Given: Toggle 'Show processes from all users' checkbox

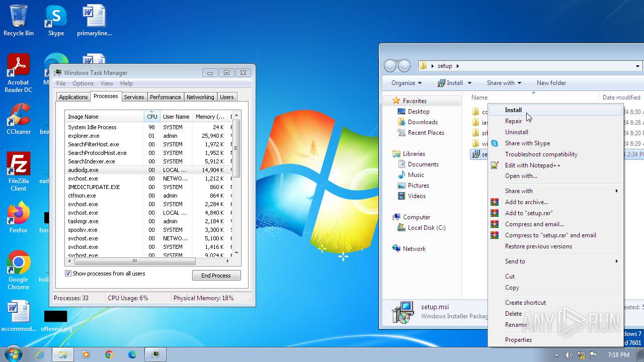Looking at the screenshot, I should coord(68,274).
